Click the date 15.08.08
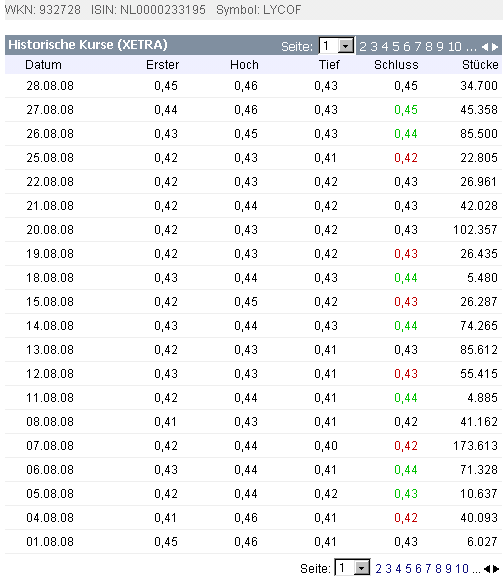The image size is (503, 581). (x=50, y=302)
